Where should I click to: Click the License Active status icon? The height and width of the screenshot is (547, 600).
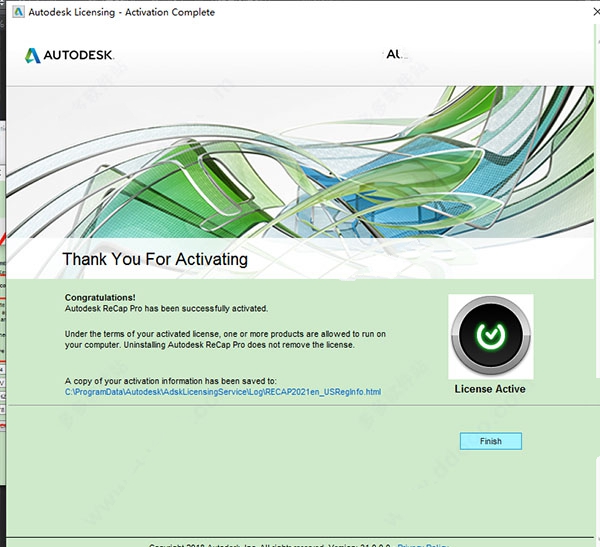pos(491,336)
